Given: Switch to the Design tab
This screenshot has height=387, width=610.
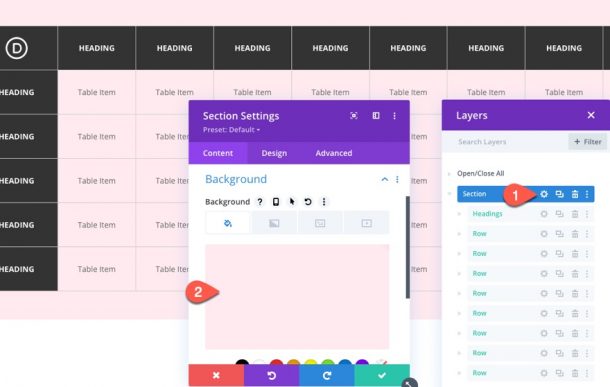Looking at the screenshot, I should [274, 153].
